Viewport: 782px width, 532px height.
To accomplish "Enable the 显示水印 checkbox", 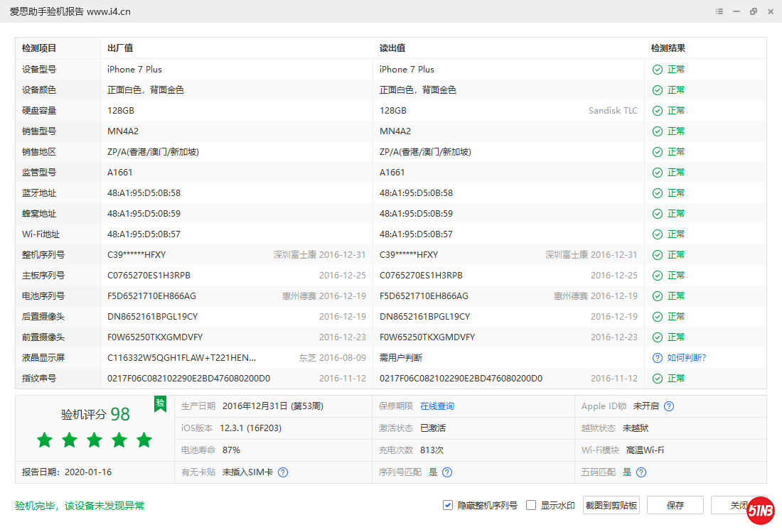I will (x=530, y=504).
